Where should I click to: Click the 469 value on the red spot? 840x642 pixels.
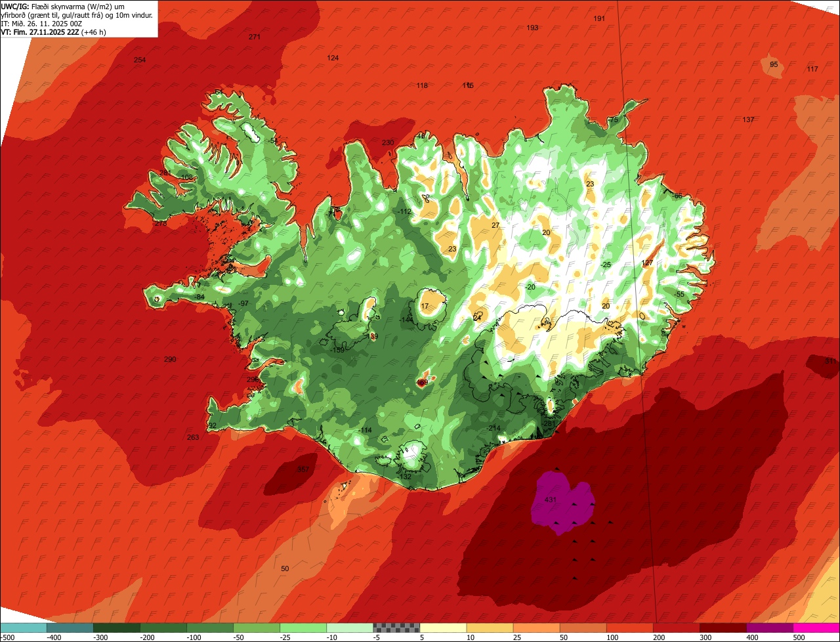coord(422,382)
